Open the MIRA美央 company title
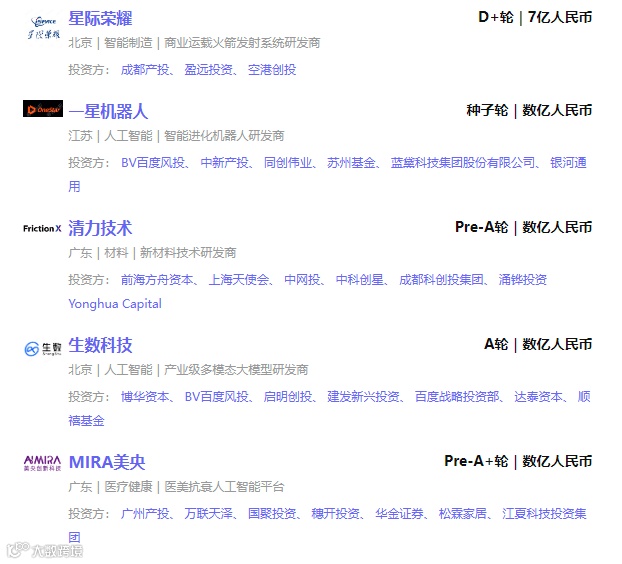 pos(107,462)
